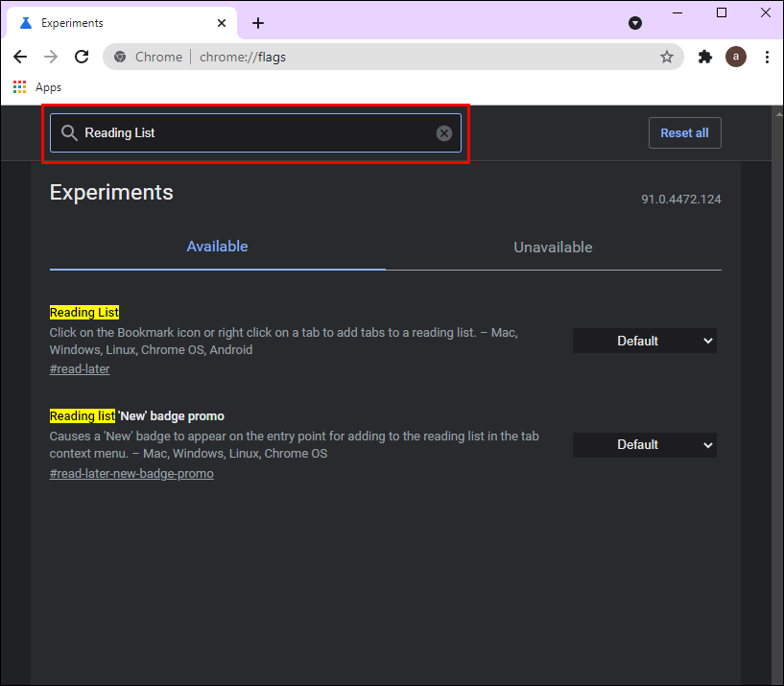784x686 pixels.
Task: Switch to the Unavailable tab
Action: [x=553, y=247]
